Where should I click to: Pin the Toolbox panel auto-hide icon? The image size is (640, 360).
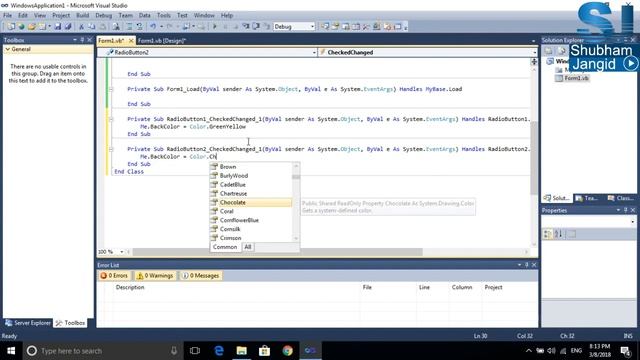(x=82, y=40)
